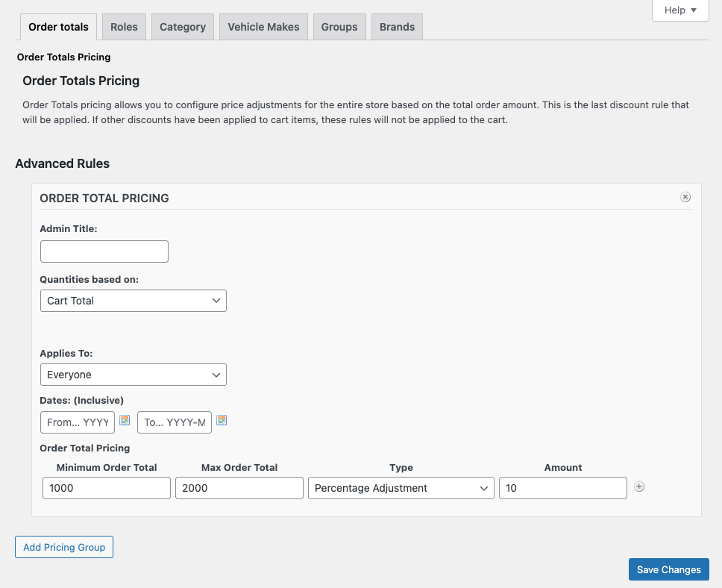View the Brands tab

tap(397, 26)
